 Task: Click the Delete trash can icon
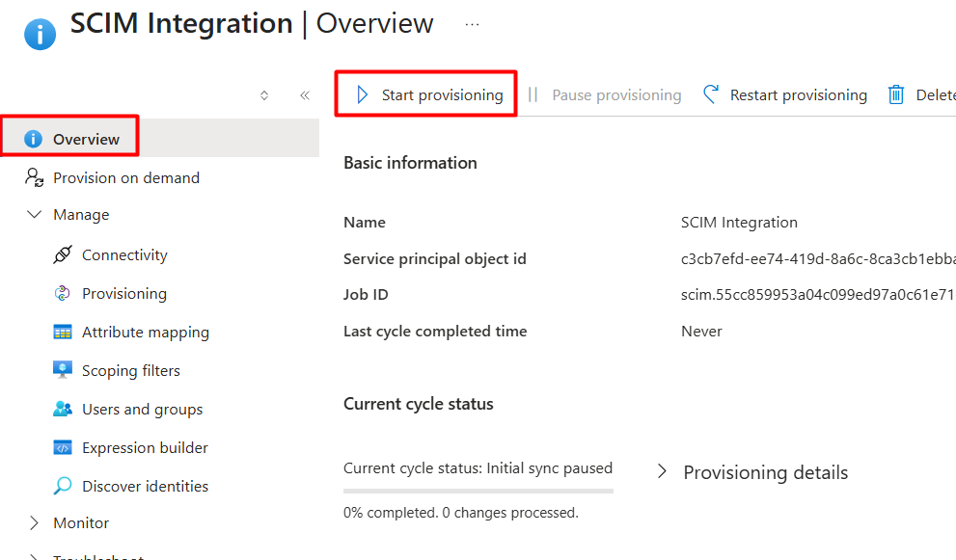click(x=895, y=94)
